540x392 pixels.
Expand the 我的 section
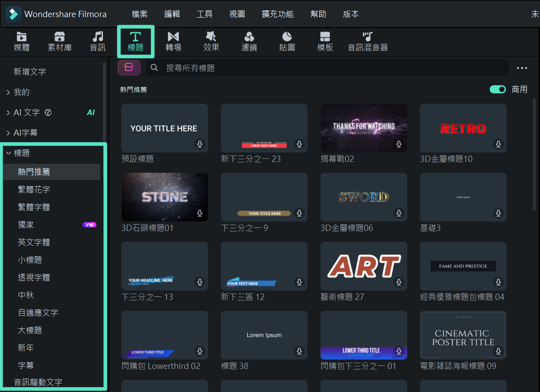pos(8,92)
